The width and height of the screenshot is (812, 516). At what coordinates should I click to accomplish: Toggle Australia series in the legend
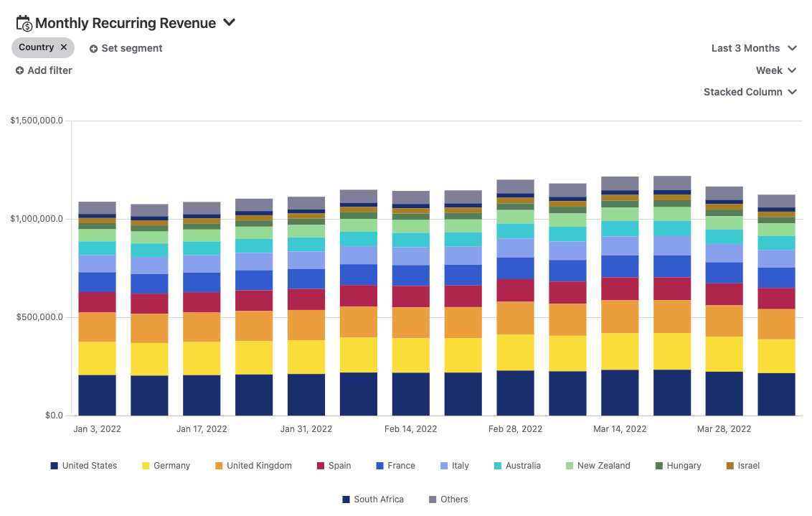(x=517, y=466)
